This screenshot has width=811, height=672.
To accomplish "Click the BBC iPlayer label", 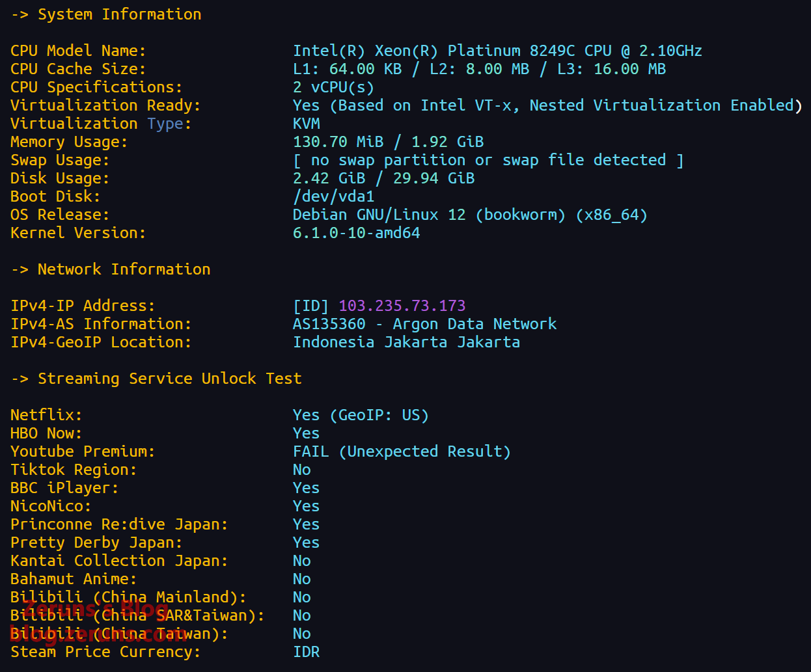I will coord(64,488).
